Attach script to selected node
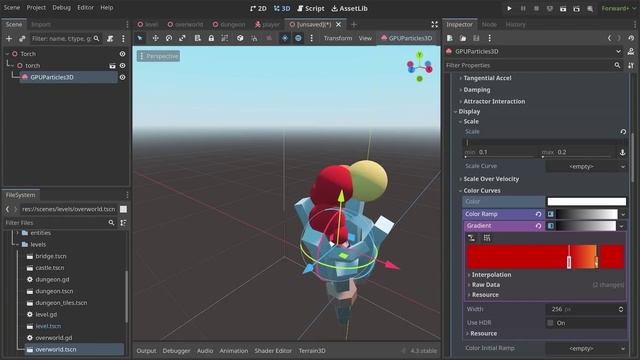640x360 pixels. click(110, 39)
